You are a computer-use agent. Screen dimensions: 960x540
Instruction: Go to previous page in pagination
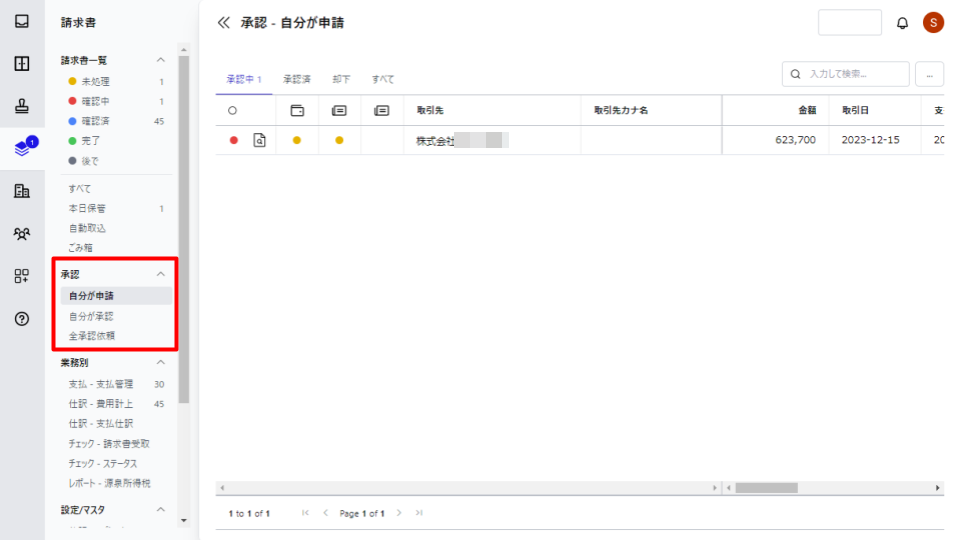pos(326,513)
